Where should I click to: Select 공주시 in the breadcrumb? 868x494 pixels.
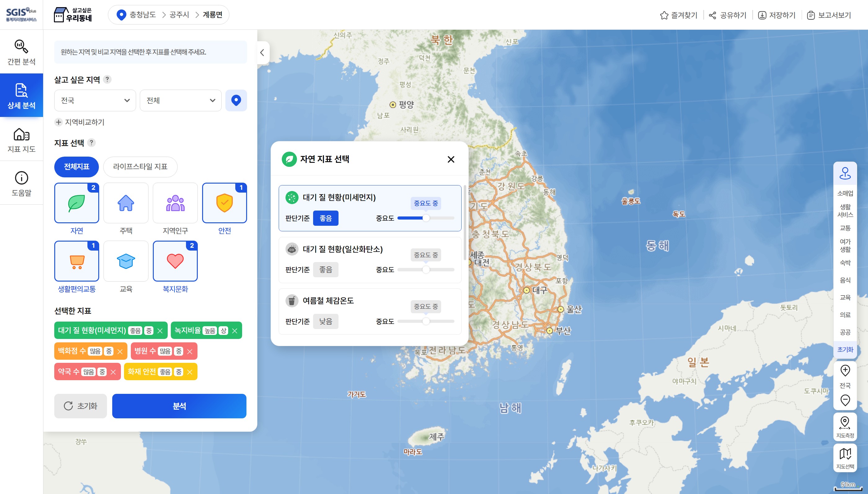[180, 15]
